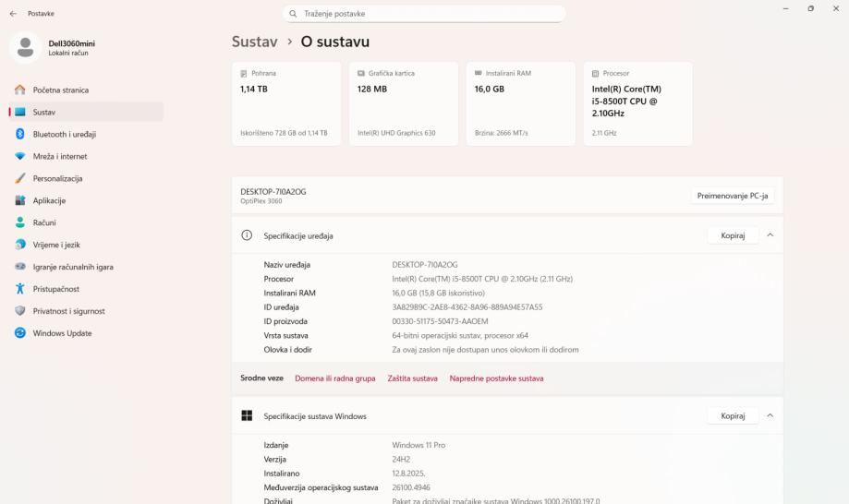849x504 pixels.
Task: Open the Windows Update icon
Action: coord(20,333)
